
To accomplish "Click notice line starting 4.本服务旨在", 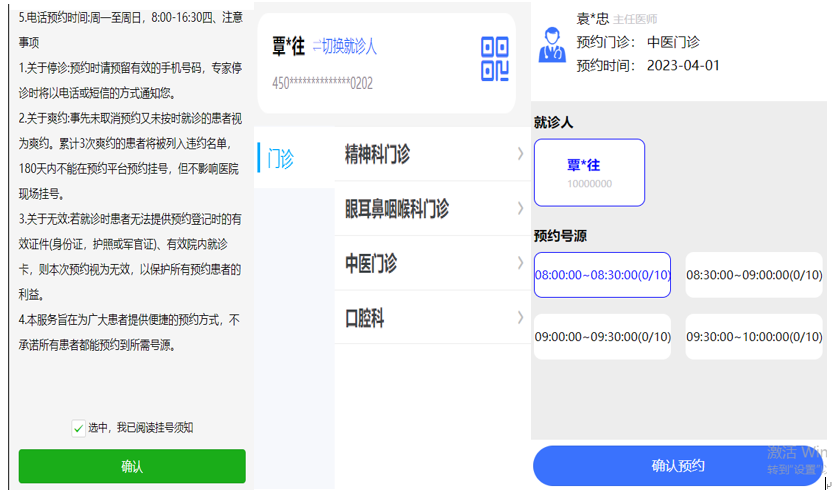I will [129, 320].
